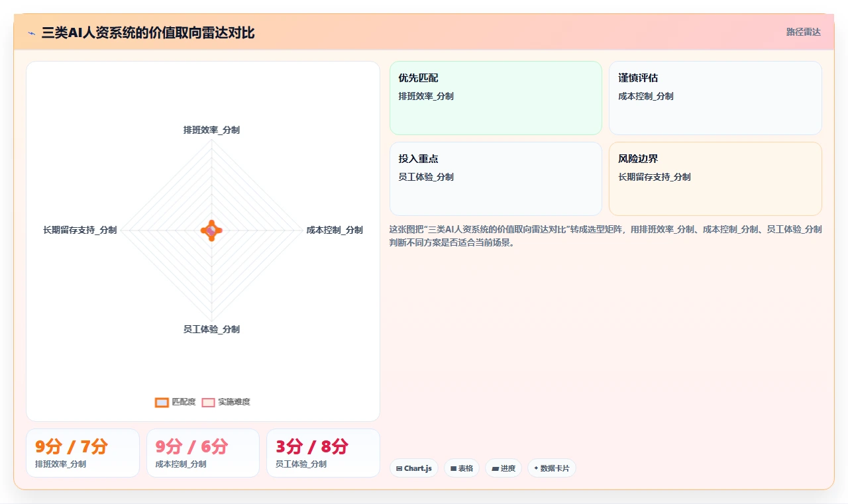Select the Chart.js tag chip

413,468
